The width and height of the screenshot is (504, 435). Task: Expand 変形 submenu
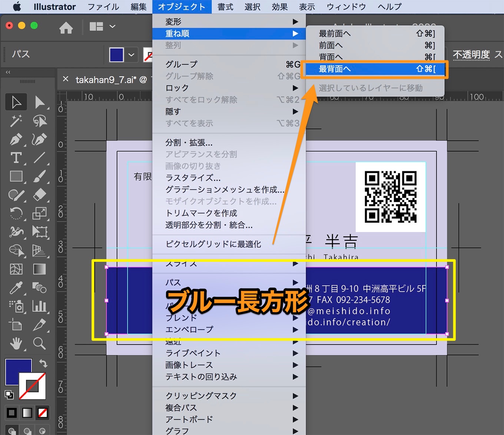click(x=229, y=22)
